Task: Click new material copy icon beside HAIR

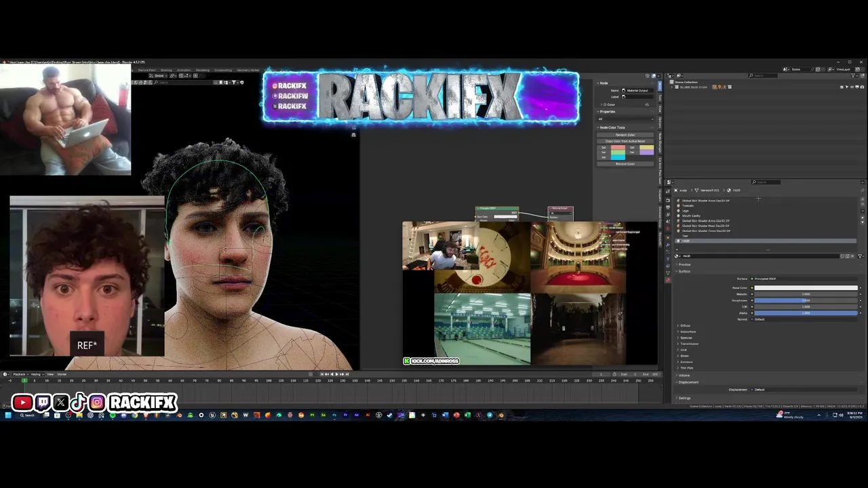Action: (x=847, y=256)
